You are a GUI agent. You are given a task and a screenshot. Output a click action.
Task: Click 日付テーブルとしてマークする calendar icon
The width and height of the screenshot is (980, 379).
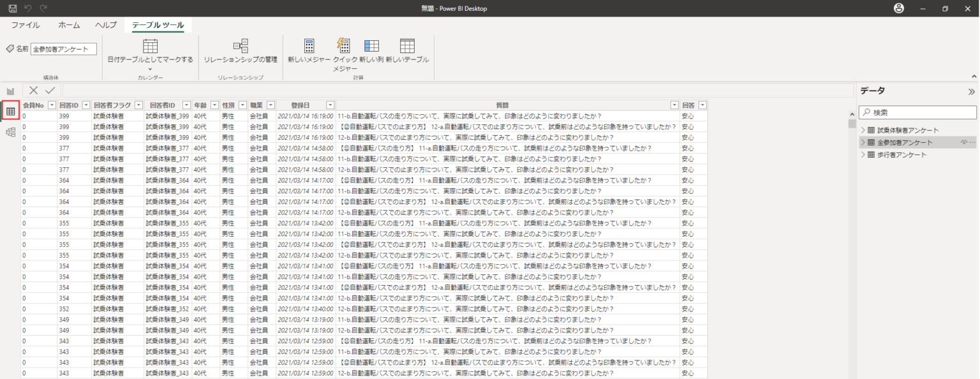pos(150,45)
